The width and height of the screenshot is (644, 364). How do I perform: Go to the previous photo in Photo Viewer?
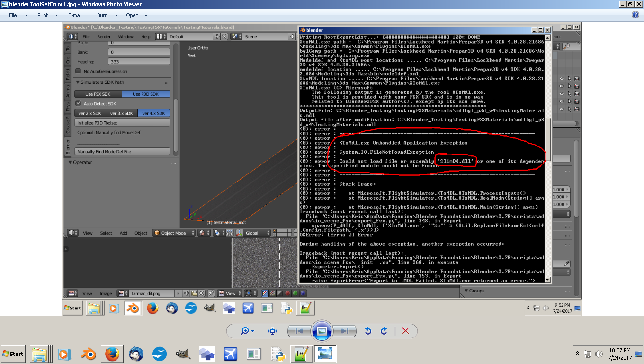point(299,331)
